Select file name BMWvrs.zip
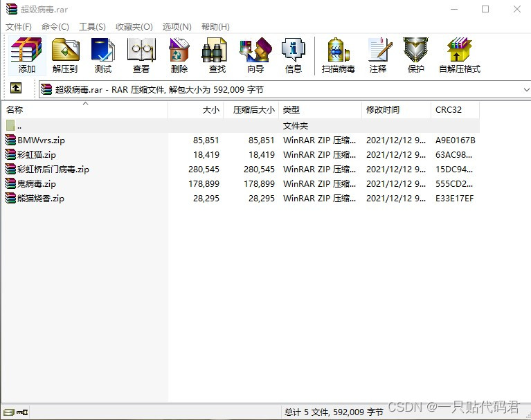 41,140
